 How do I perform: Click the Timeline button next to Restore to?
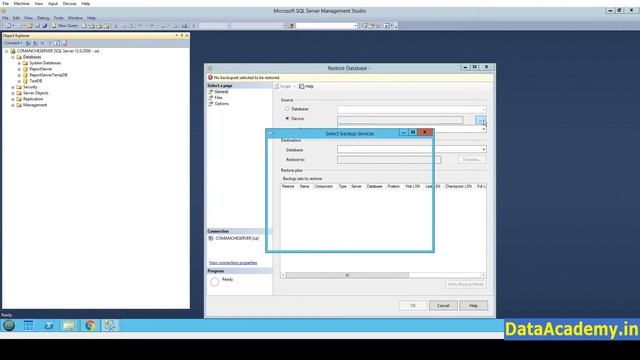tap(471, 160)
